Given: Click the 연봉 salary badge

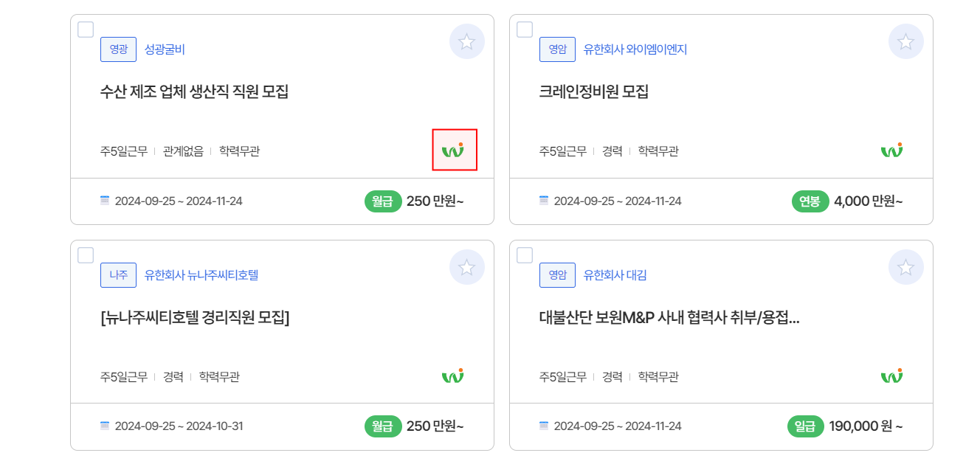Looking at the screenshot, I should click(810, 201).
